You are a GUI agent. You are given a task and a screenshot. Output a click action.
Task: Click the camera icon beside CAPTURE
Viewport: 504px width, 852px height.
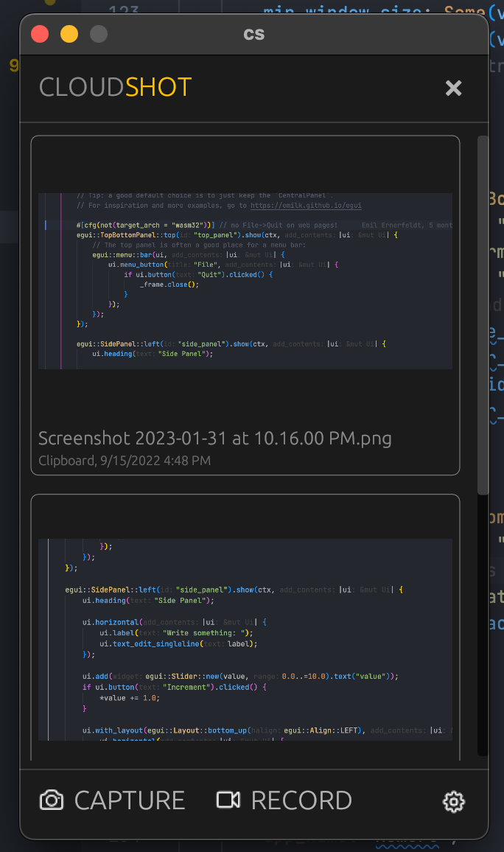tap(52, 800)
